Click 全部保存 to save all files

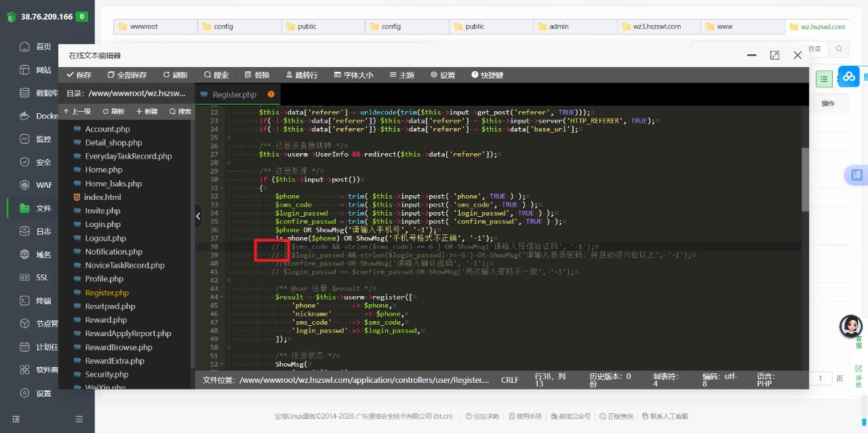[x=126, y=75]
